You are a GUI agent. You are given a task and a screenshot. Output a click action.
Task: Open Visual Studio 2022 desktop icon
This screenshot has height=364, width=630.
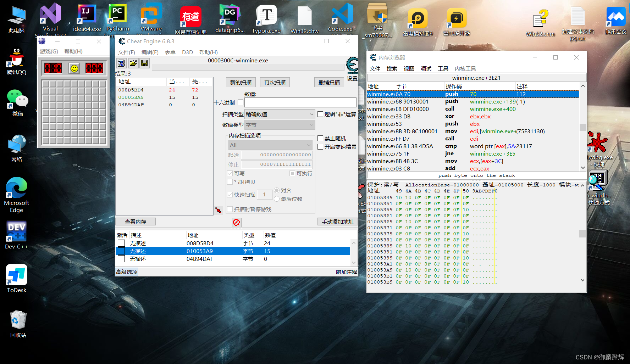(50, 18)
